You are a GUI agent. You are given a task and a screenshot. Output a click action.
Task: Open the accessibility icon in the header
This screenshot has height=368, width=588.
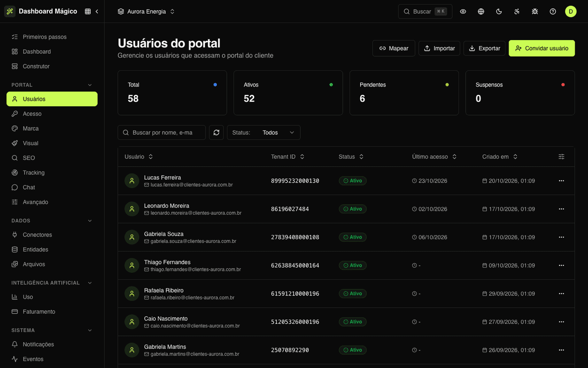pos(517,11)
